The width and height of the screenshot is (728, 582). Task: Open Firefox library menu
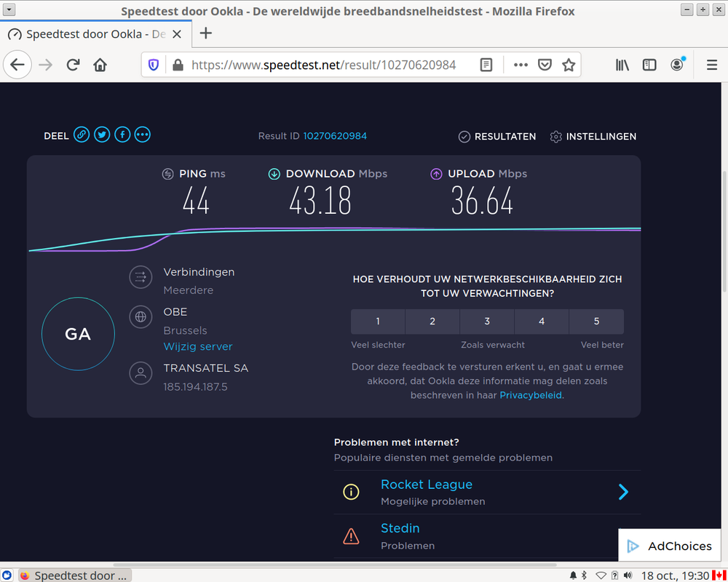622,65
